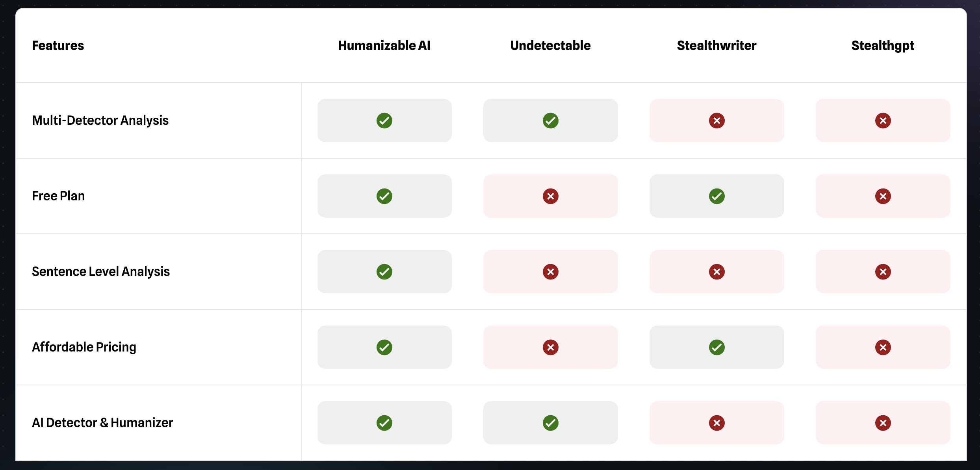This screenshot has height=470, width=980.
Task: Click Stealthwriter Multi-Detector Analysis red cross
Action: [717, 120]
